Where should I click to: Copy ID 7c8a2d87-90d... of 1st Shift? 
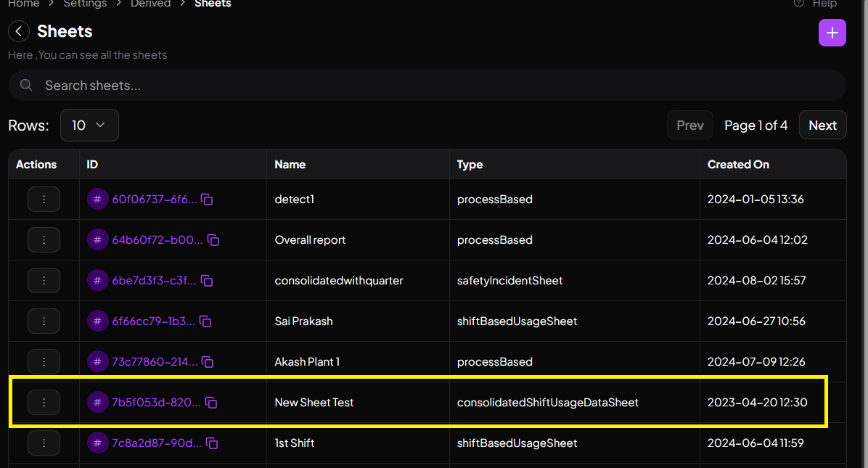coord(211,443)
